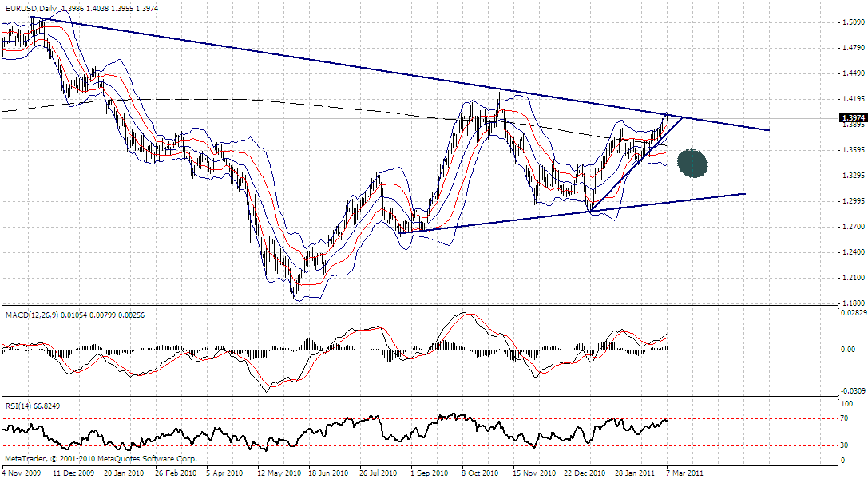Click the 5 Apr 2010 date label

[224, 473]
